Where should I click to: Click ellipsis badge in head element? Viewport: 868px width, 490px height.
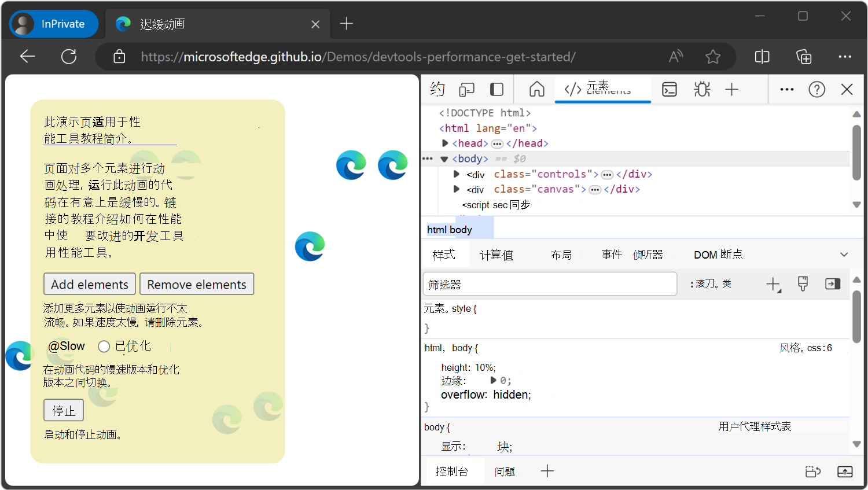(497, 143)
